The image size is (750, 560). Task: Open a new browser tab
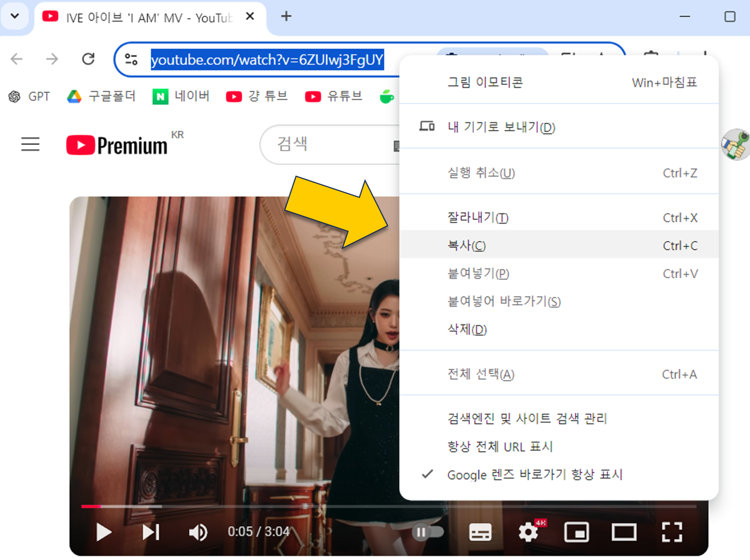point(286,16)
